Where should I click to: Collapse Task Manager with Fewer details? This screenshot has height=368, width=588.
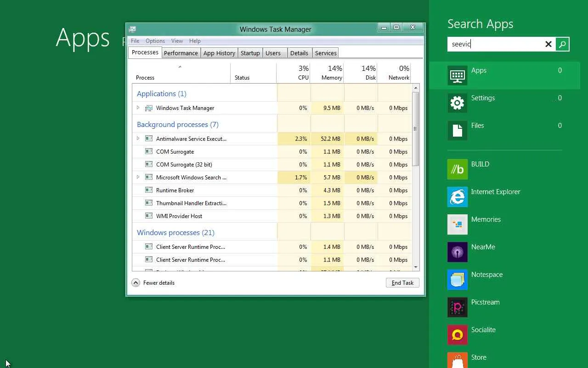[153, 283]
